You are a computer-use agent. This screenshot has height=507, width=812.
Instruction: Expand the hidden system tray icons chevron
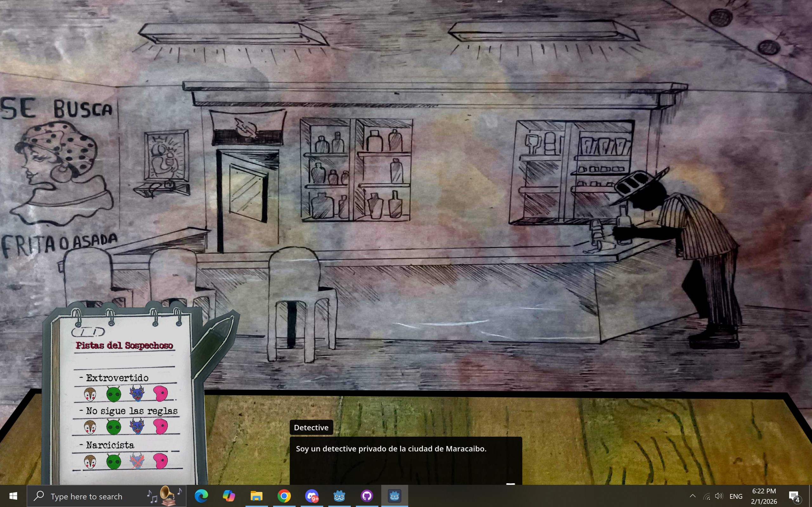pos(692,496)
